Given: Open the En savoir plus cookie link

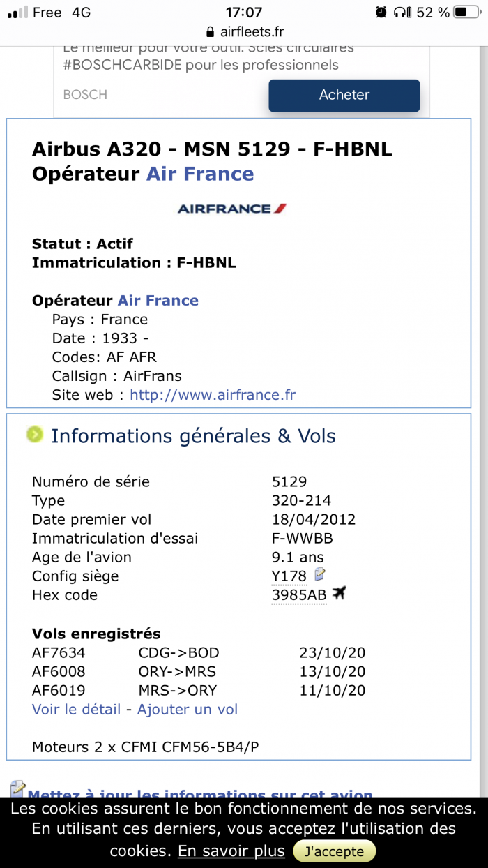Looking at the screenshot, I should click(x=231, y=851).
